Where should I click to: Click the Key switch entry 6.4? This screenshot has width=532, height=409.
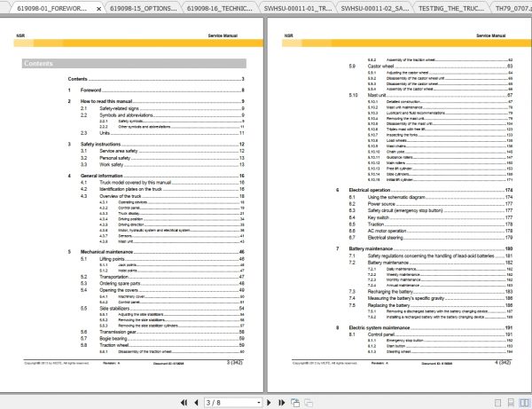(431, 217)
